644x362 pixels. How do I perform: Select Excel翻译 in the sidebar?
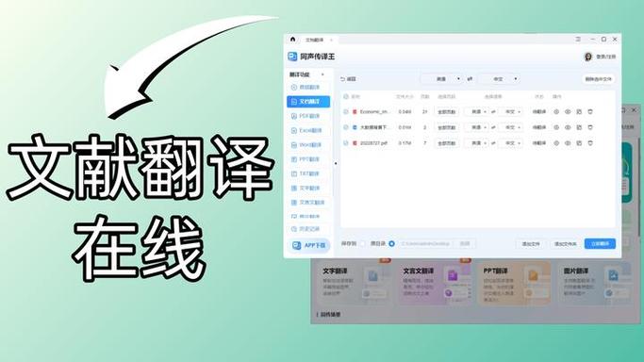click(308, 130)
